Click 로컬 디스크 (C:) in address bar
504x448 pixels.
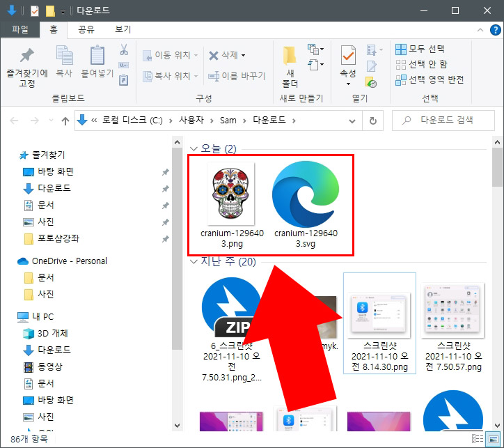tap(132, 121)
